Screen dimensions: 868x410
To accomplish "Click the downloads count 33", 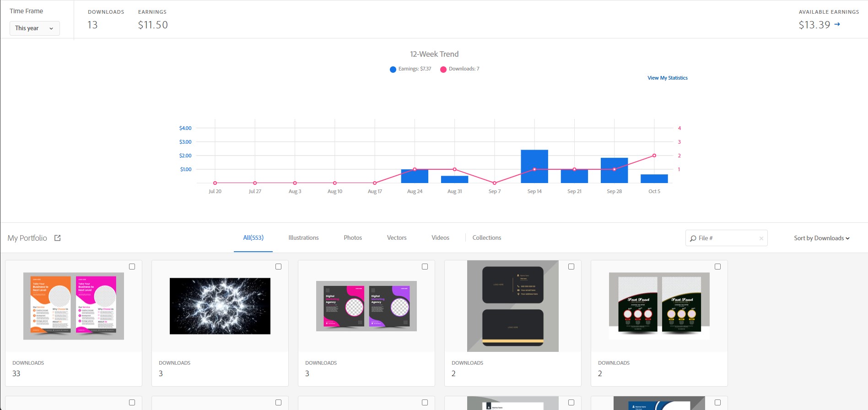I will click(x=16, y=373).
